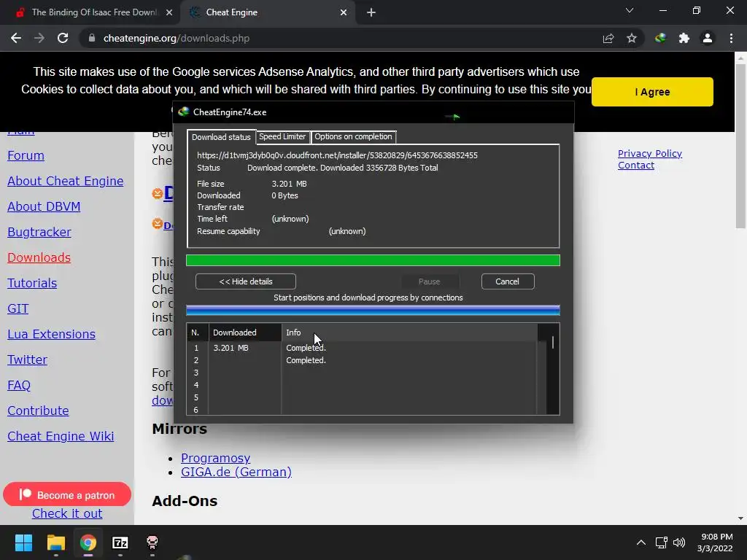Click the cloudfront download URL text
The height and width of the screenshot is (560, 747).
(x=337, y=155)
